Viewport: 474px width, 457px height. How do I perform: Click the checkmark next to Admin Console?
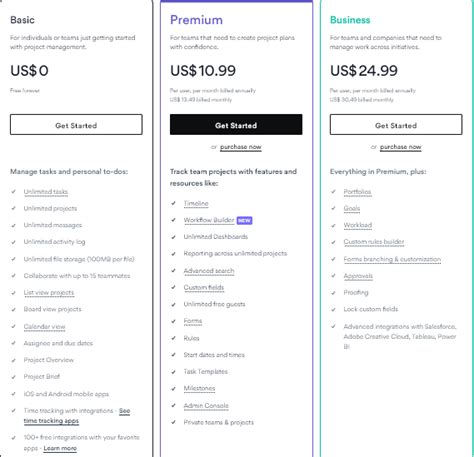[174, 405]
